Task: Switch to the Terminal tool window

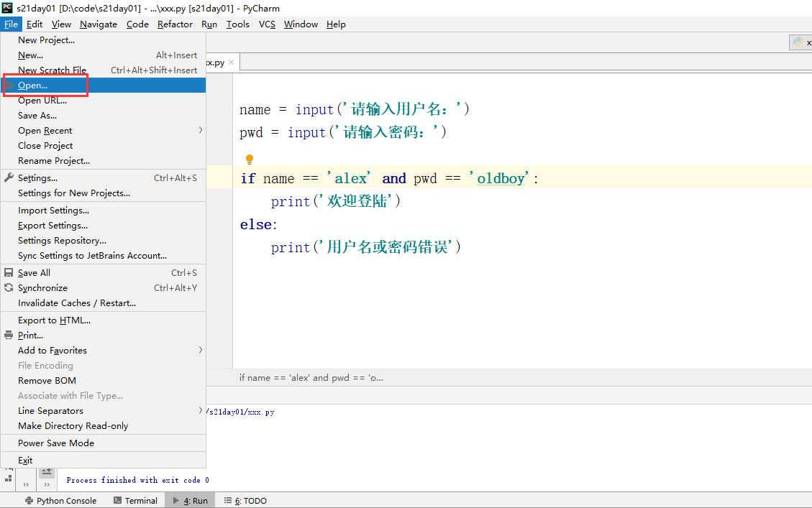Action: click(135, 500)
